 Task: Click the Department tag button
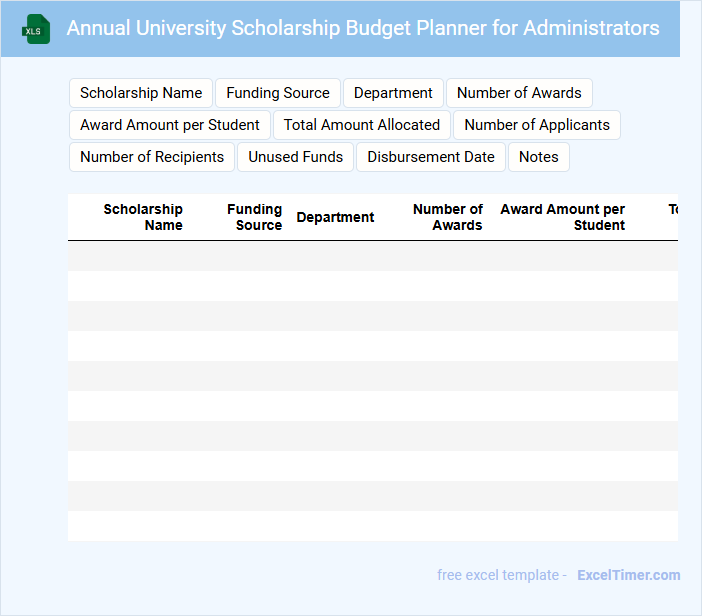point(393,93)
